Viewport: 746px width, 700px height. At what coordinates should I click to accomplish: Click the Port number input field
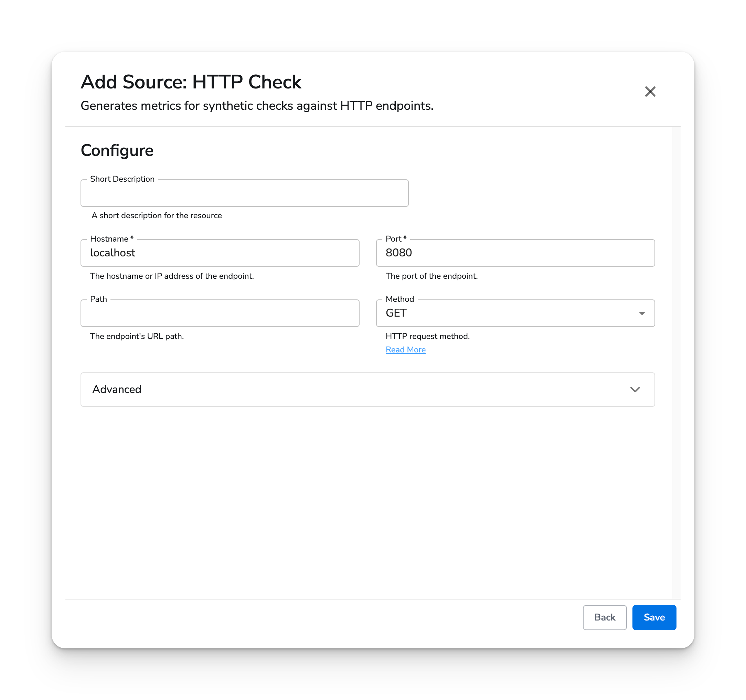point(515,253)
